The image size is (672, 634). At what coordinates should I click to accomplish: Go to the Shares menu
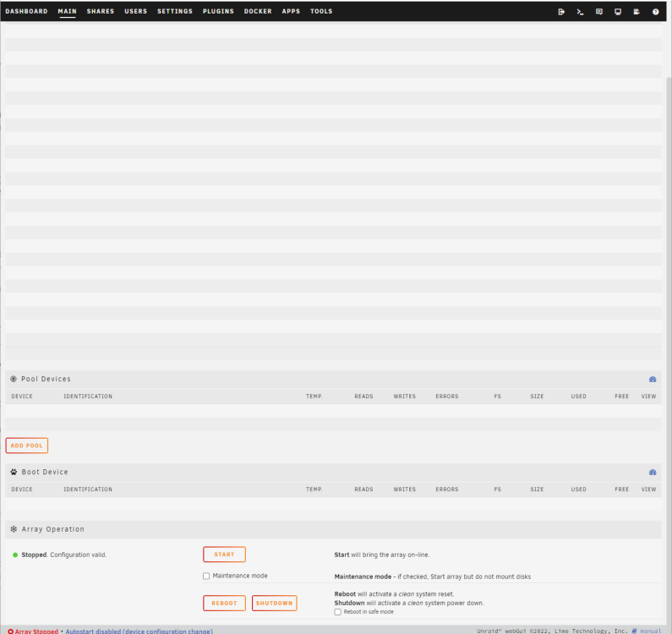click(101, 12)
